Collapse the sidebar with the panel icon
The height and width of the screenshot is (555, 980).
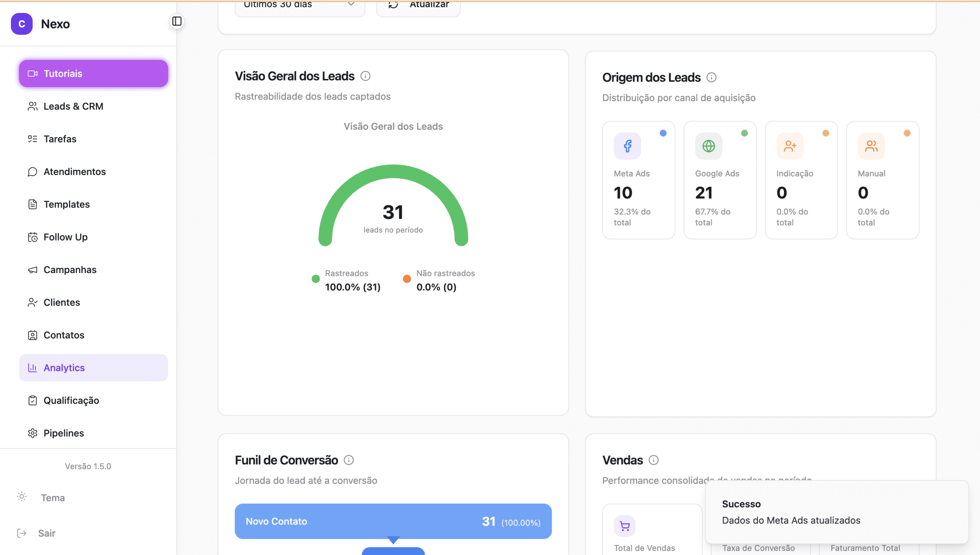coord(176,21)
